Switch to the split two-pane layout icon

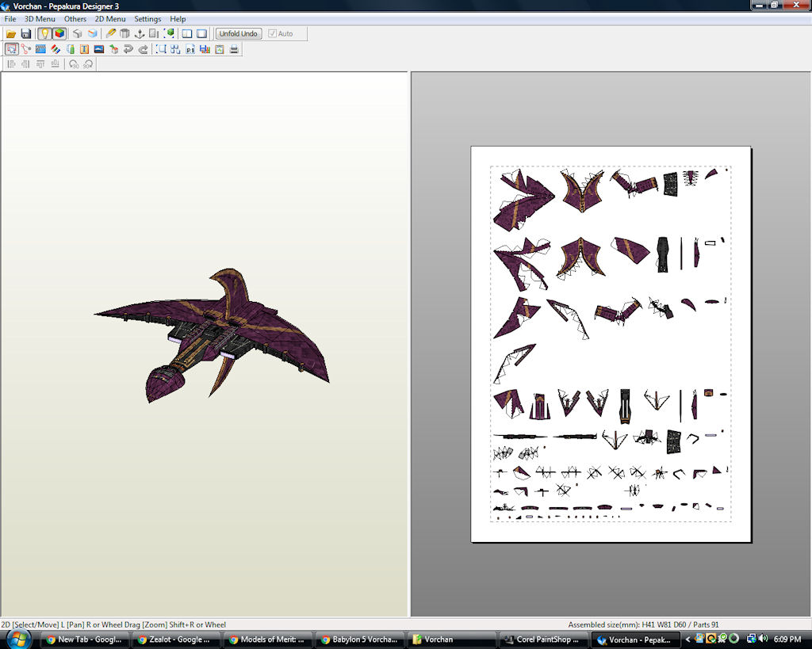(x=187, y=33)
